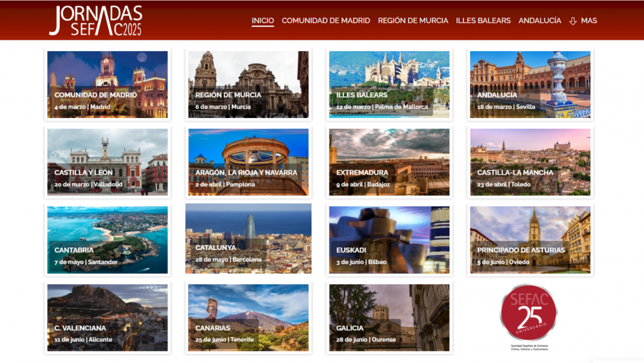The height and width of the screenshot is (363, 644).
Task: Open the Andalucía Sevilla card
Action: pos(530,84)
